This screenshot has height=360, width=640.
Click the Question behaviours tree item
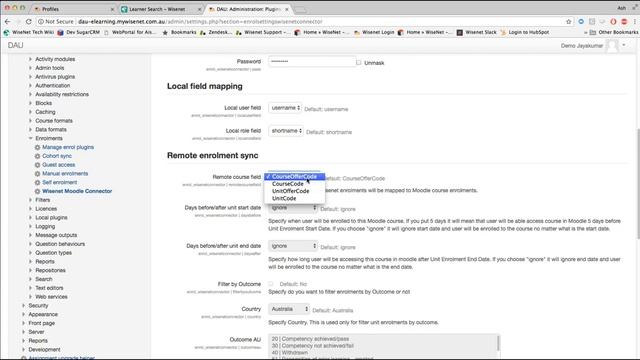(x=60, y=244)
